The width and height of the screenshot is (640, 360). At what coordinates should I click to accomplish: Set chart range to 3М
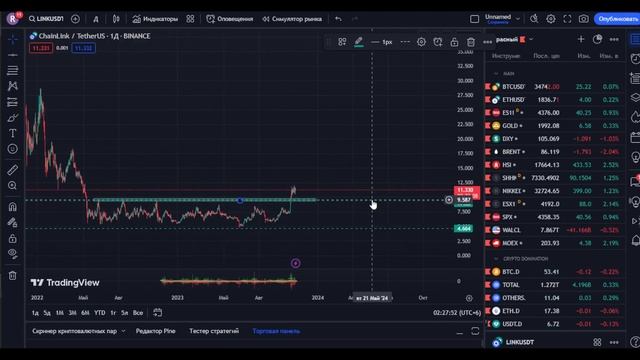(x=72, y=313)
